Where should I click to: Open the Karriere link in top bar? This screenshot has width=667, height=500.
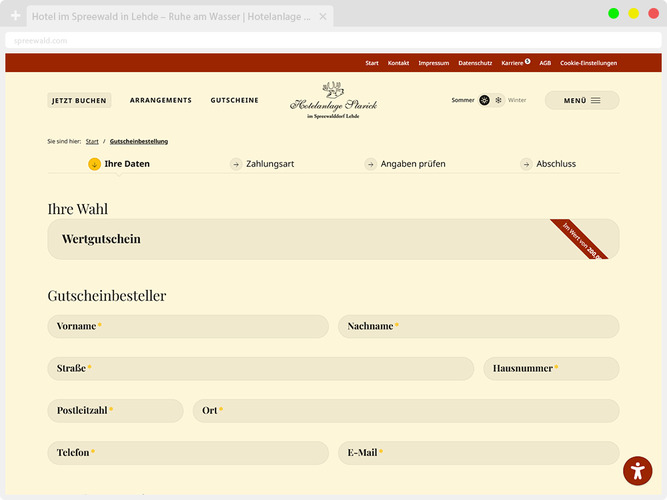point(514,63)
